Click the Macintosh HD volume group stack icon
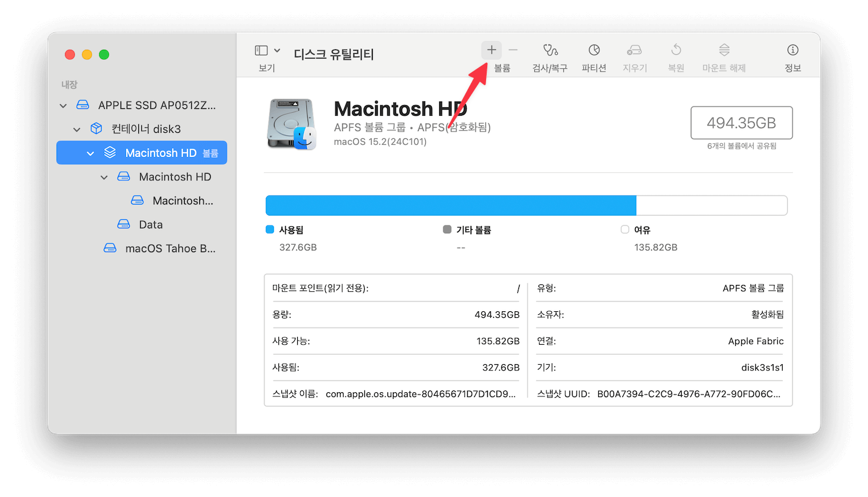 click(110, 153)
